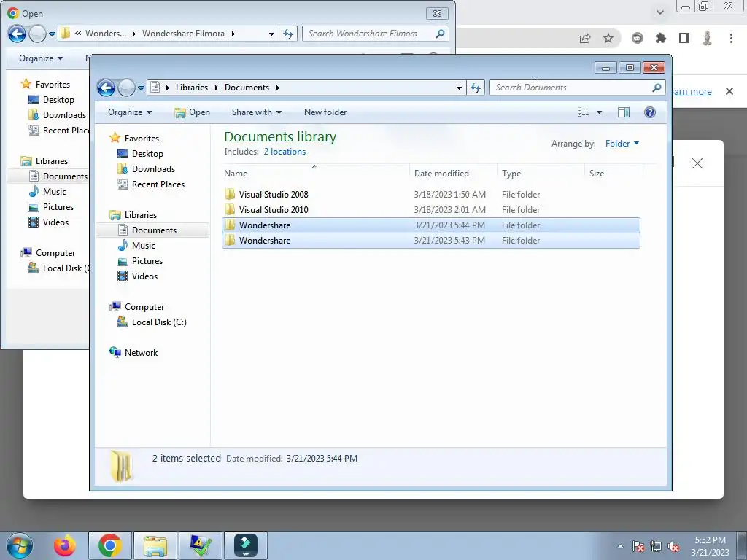Image resolution: width=747 pixels, height=560 pixels.
Task: Open the Arrange by Folder dropdown
Action: click(622, 144)
